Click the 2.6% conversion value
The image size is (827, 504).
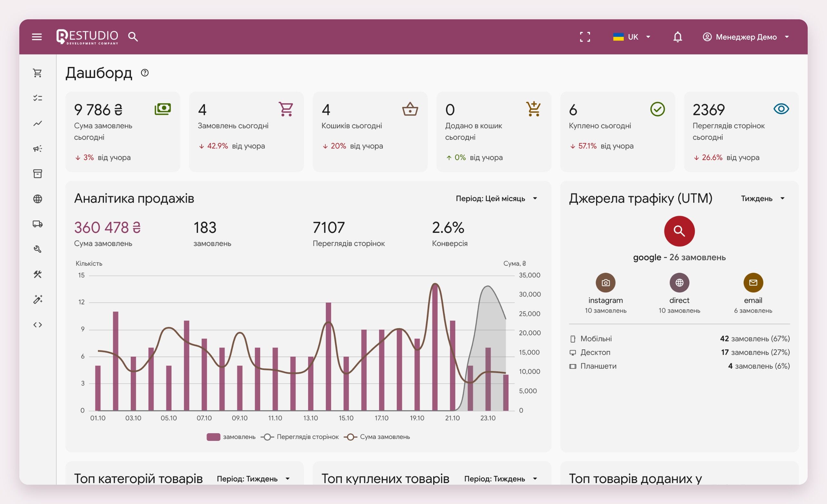448,227
